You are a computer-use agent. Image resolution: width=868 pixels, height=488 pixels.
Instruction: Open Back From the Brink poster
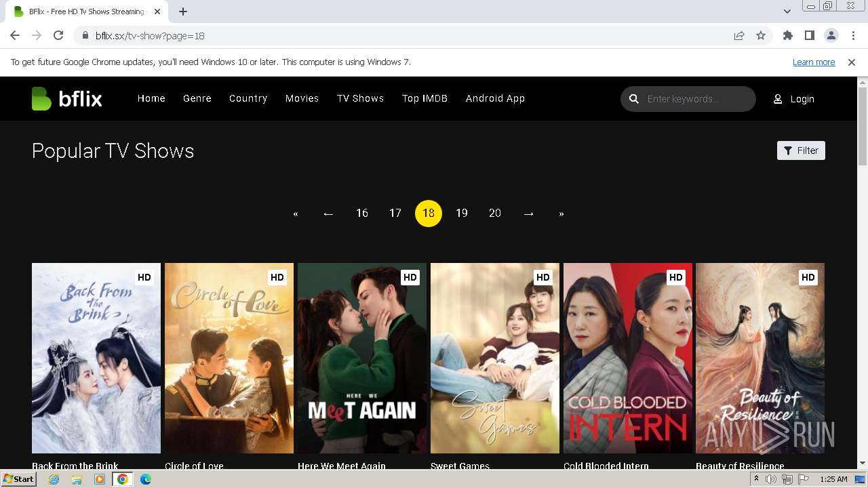click(x=96, y=358)
